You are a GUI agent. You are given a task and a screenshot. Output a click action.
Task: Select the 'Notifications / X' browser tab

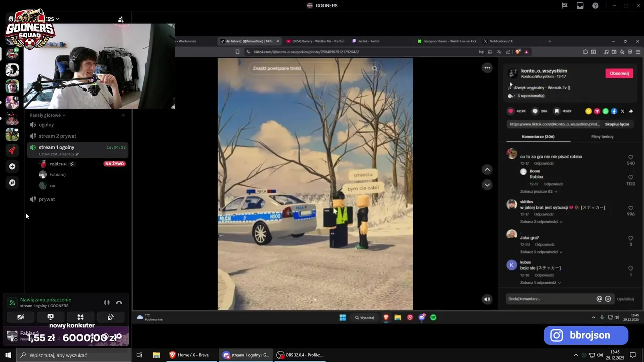pyautogui.click(x=501, y=41)
